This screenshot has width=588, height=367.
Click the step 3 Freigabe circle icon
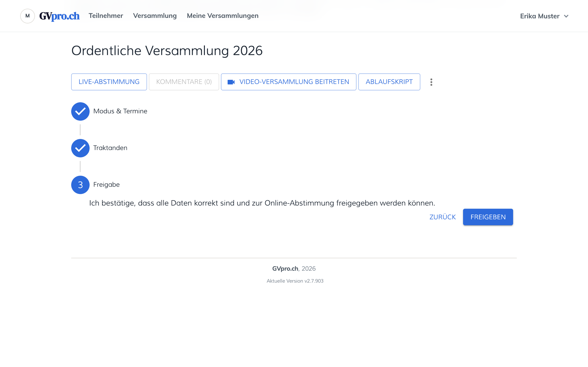click(80, 185)
